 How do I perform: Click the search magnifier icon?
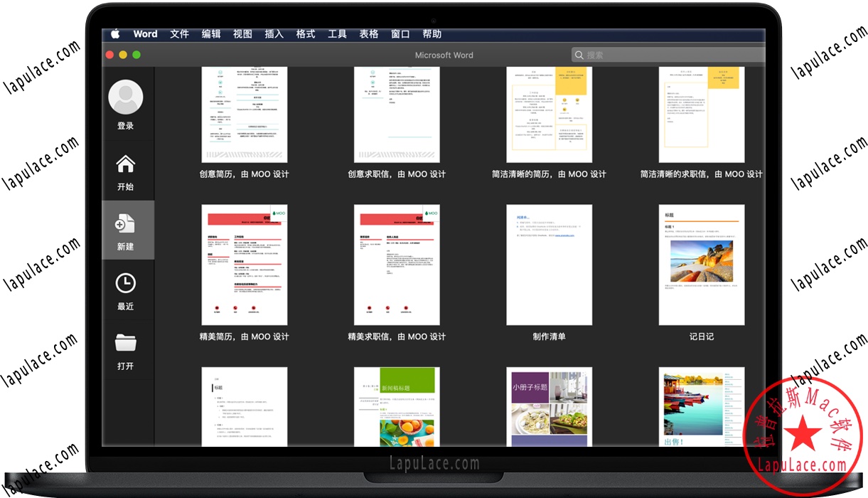[x=579, y=55]
